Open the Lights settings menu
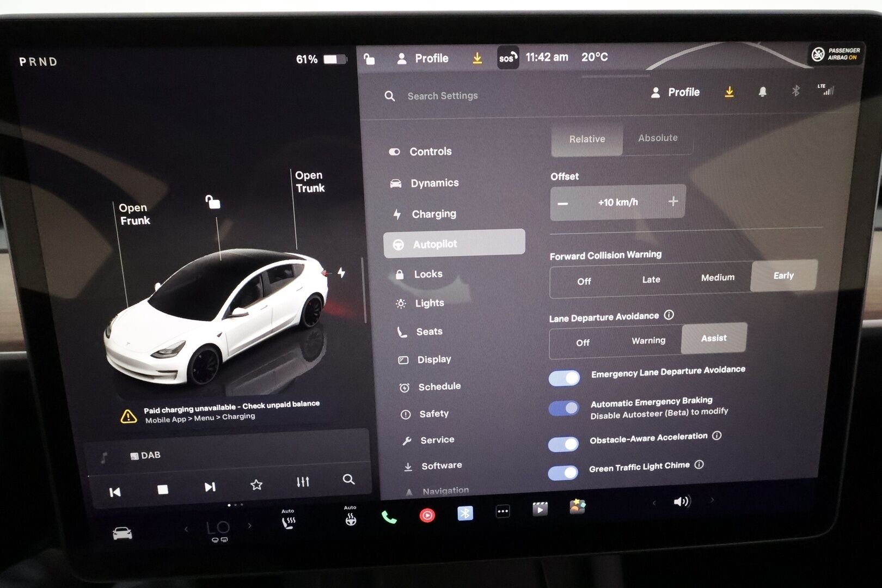 420,303
